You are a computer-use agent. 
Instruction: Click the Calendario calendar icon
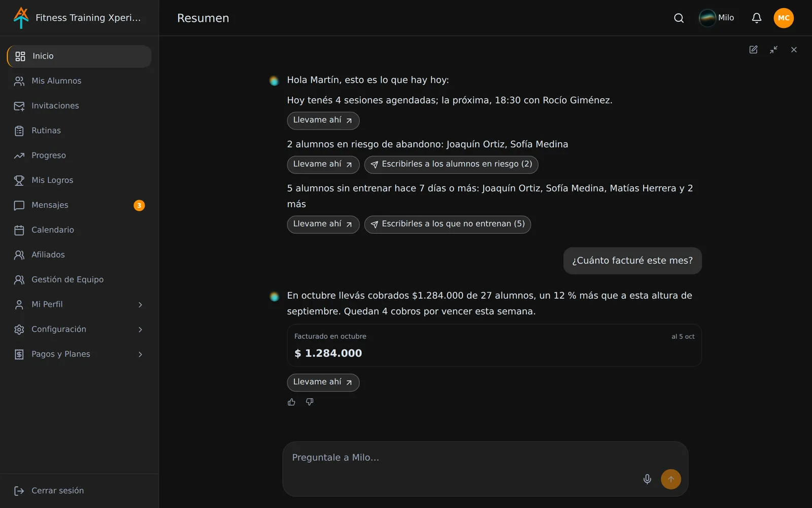(x=19, y=230)
